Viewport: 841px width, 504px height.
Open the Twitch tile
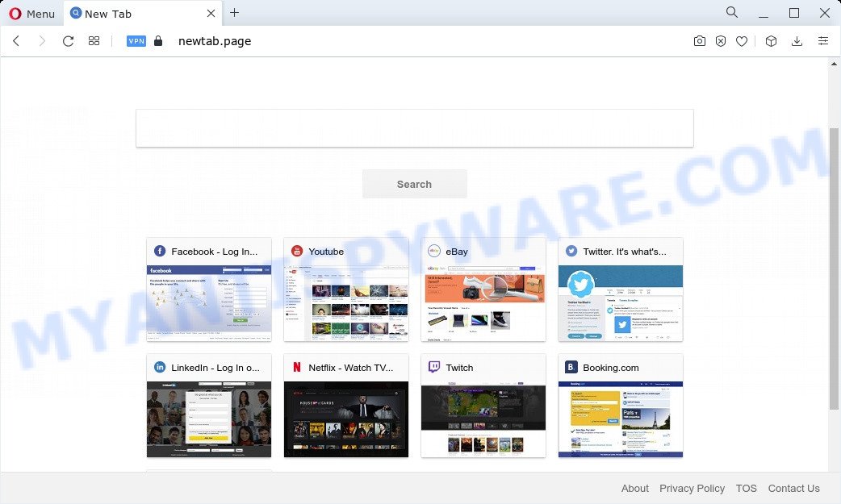(483, 406)
